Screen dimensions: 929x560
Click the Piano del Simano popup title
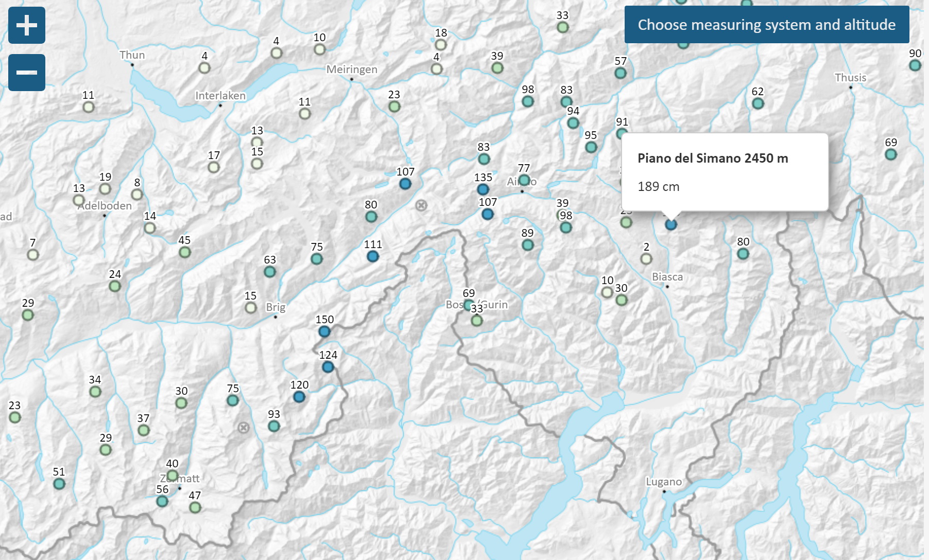(x=713, y=158)
